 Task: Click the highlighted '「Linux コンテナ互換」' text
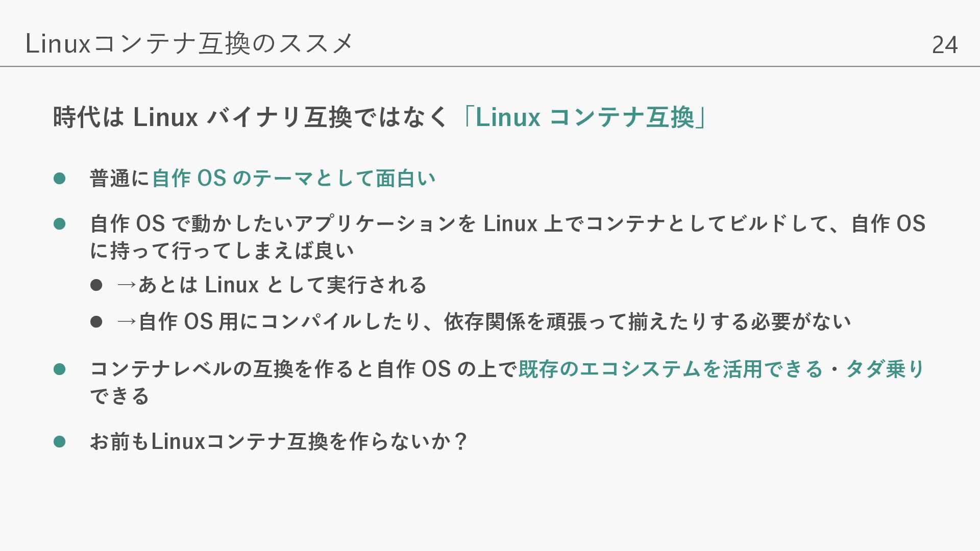[584, 117]
